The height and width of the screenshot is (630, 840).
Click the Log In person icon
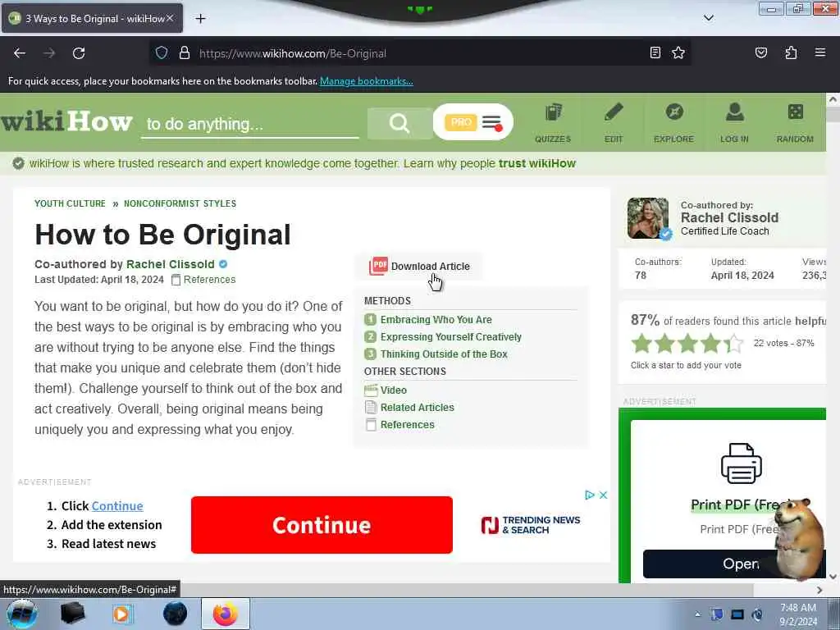tap(734, 123)
